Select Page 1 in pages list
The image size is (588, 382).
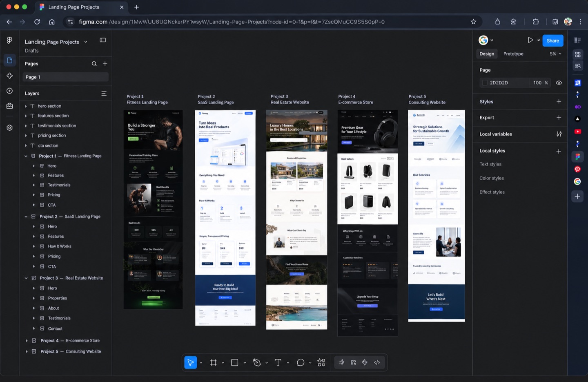point(65,77)
